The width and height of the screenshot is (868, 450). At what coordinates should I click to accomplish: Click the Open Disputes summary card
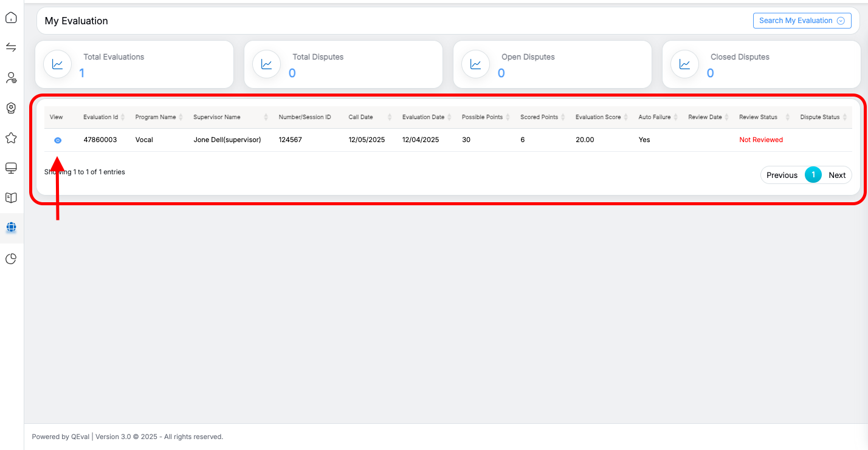pyautogui.click(x=552, y=64)
